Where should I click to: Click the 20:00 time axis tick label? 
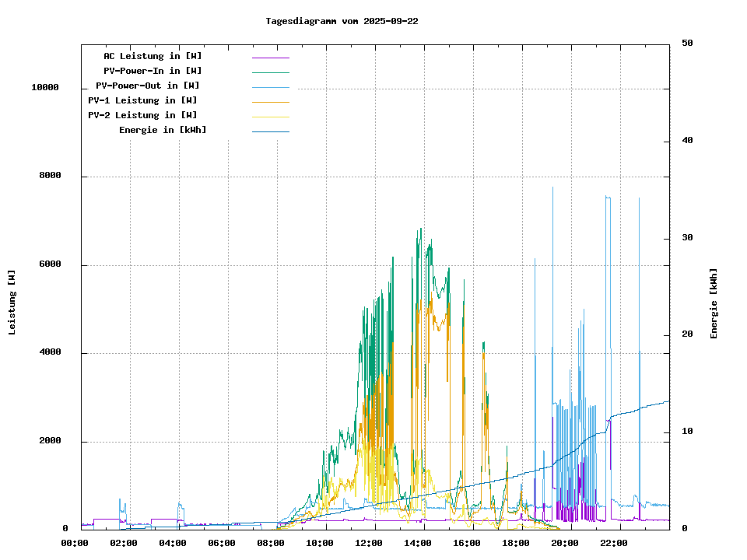coord(565,543)
